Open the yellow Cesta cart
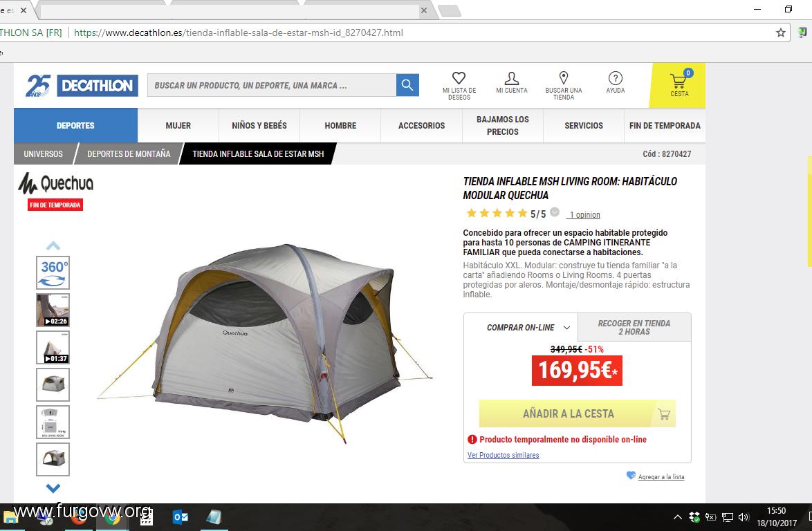 pyautogui.click(x=678, y=86)
